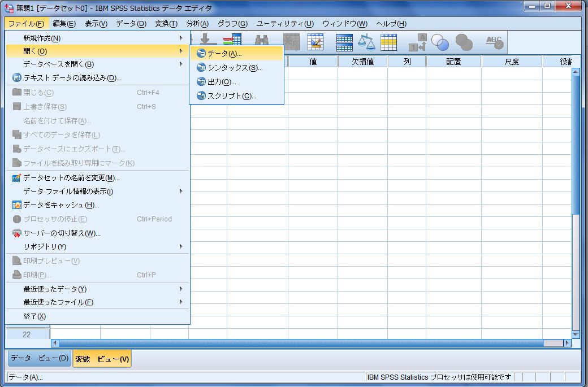Close the ファイル(F) menu in menu bar
Viewport: 588px width, 387px height.
pyautogui.click(x=26, y=24)
